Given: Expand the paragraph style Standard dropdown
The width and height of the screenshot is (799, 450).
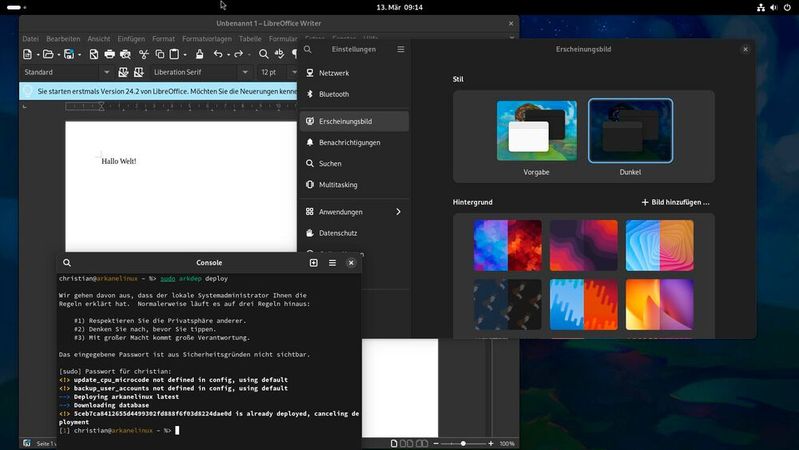Looking at the screenshot, I should (x=106, y=72).
